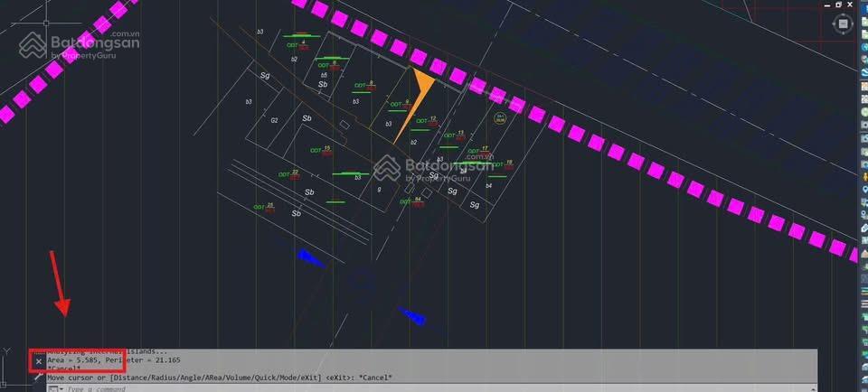868x392 pixels.
Task: Select parcel label ODT 12
Action: coord(428,120)
